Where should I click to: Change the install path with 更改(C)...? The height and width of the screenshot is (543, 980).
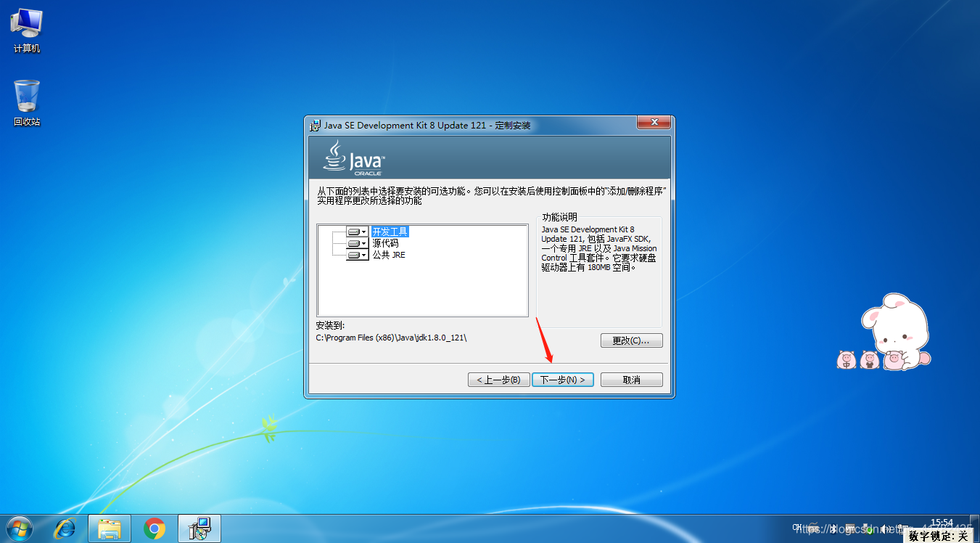632,340
